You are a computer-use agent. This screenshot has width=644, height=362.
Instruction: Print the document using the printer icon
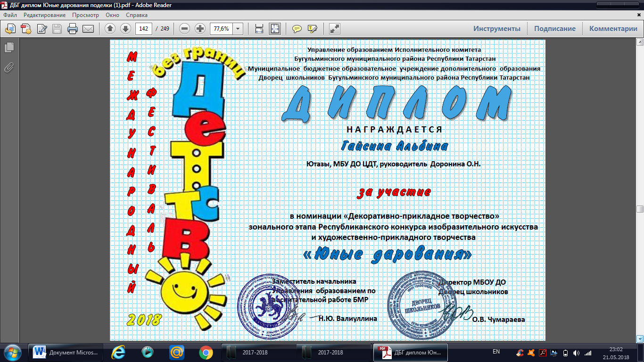72,29
